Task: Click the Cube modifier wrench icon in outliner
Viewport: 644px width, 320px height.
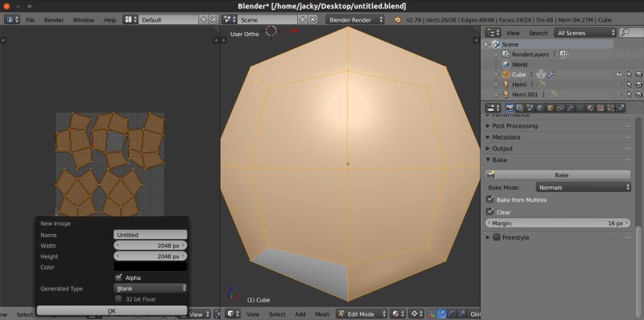Action: click(x=551, y=74)
